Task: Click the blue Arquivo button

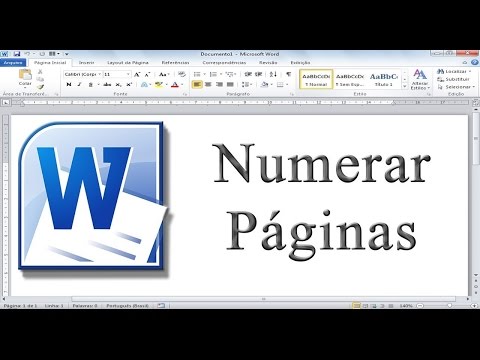Action: pos(13,62)
